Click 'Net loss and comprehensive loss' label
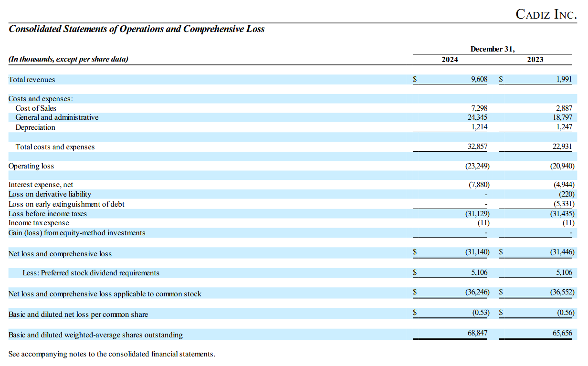This screenshot has width=588, height=366. (x=60, y=254)
